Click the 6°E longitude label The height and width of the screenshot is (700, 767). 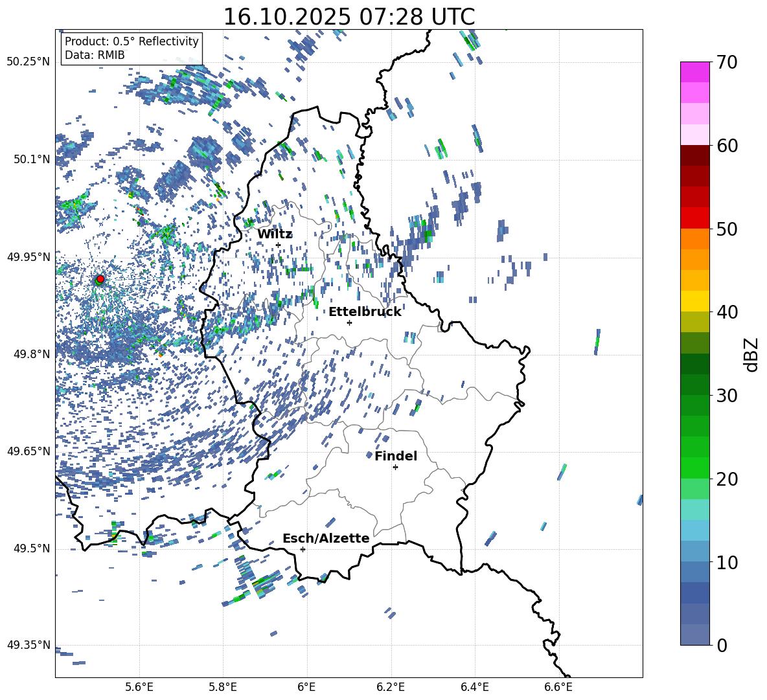click(306, 687)
